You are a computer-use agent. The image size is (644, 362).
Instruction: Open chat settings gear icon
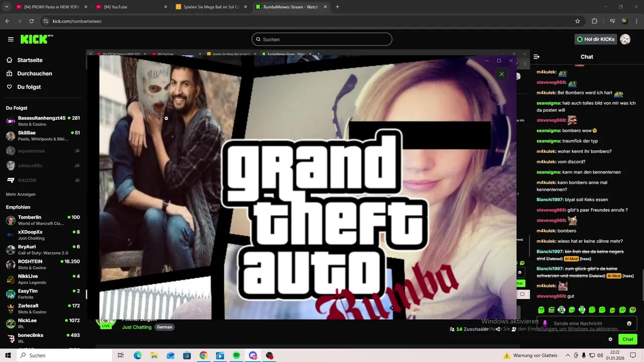[610, 339]
